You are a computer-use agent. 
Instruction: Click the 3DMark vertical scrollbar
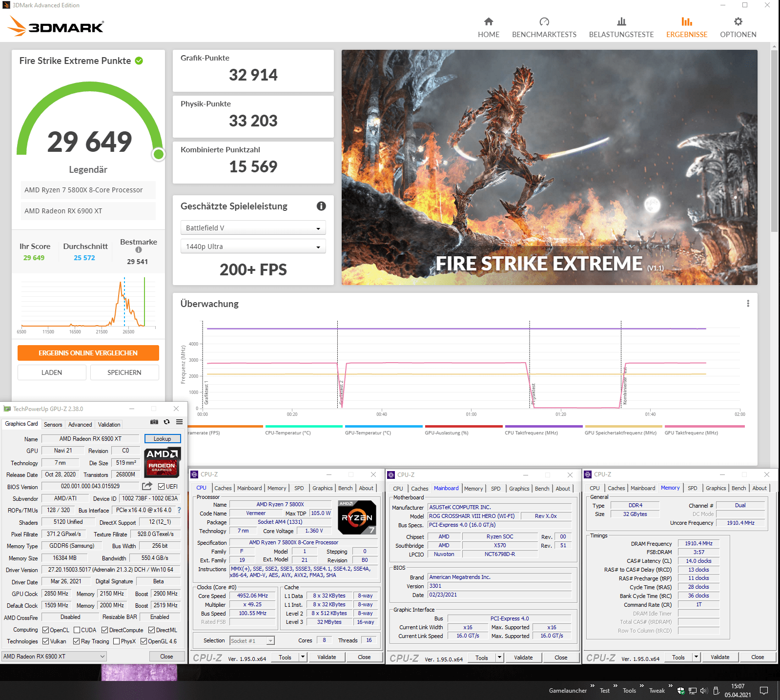774,141
